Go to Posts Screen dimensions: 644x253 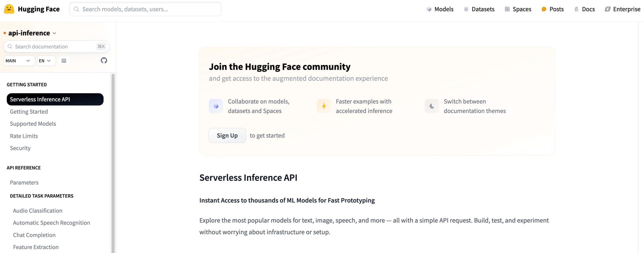[553, 9]
